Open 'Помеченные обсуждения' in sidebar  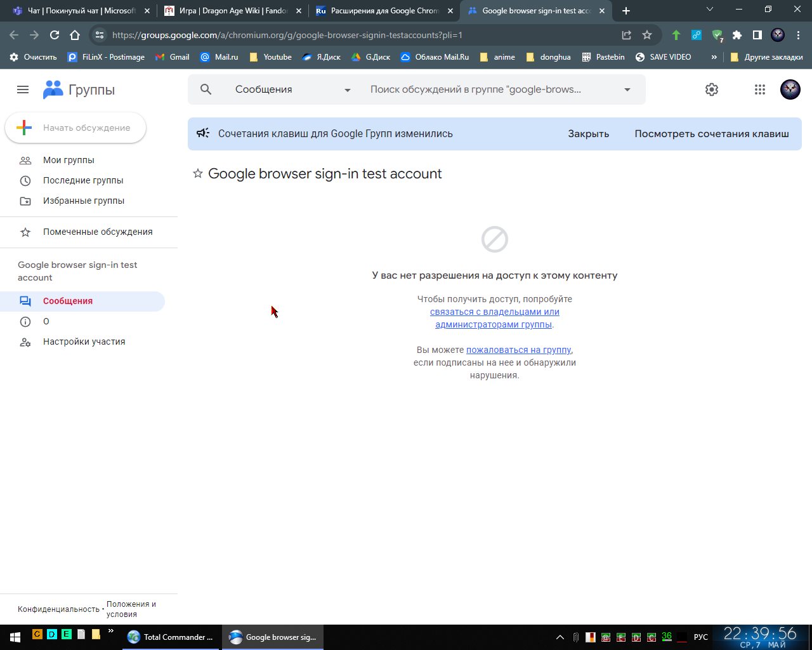pyautogui.click(x=98, y=232)
